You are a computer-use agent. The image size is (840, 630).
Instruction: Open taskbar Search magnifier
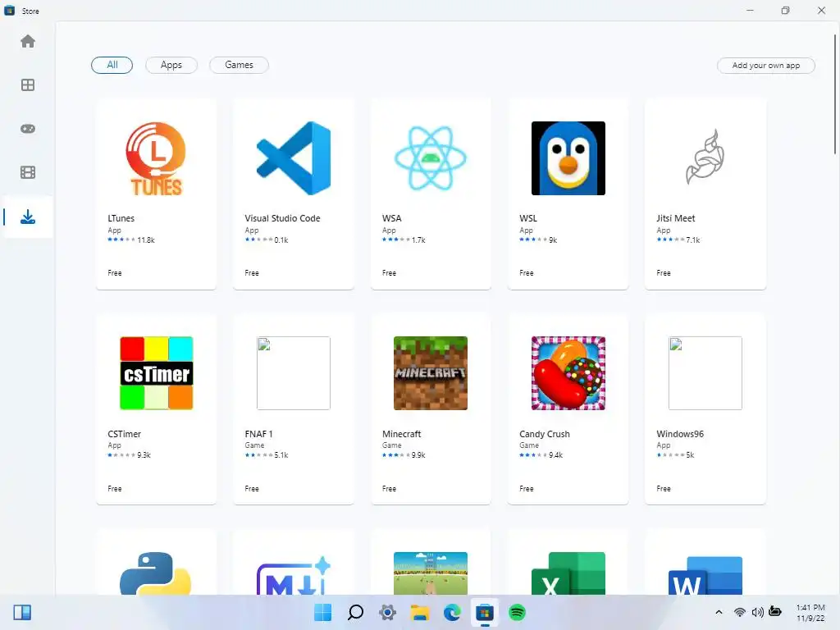(355, 612)
